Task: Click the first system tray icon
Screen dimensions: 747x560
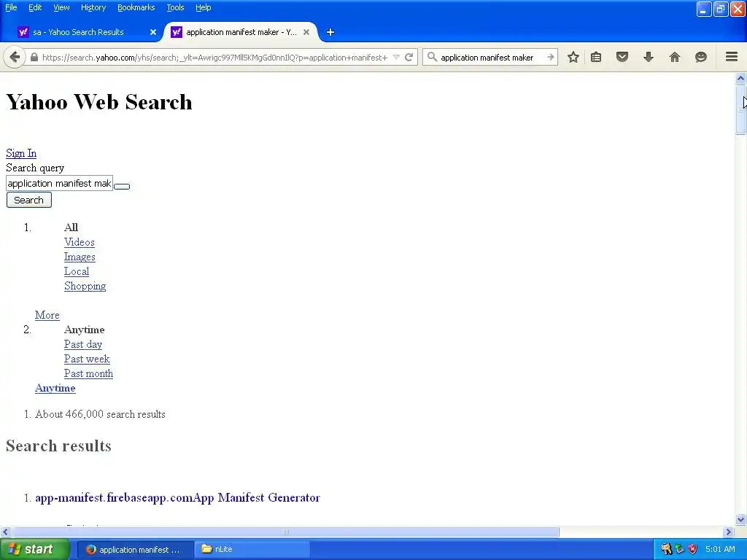Action: tap(667, 550)
